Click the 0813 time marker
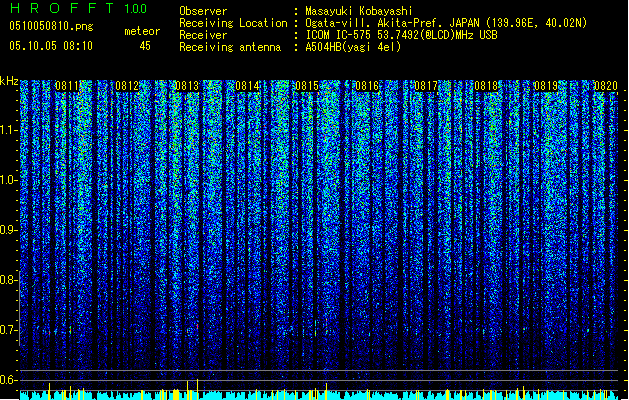The width and height of the screenshot is (629, 400). (x=187, y=86)
